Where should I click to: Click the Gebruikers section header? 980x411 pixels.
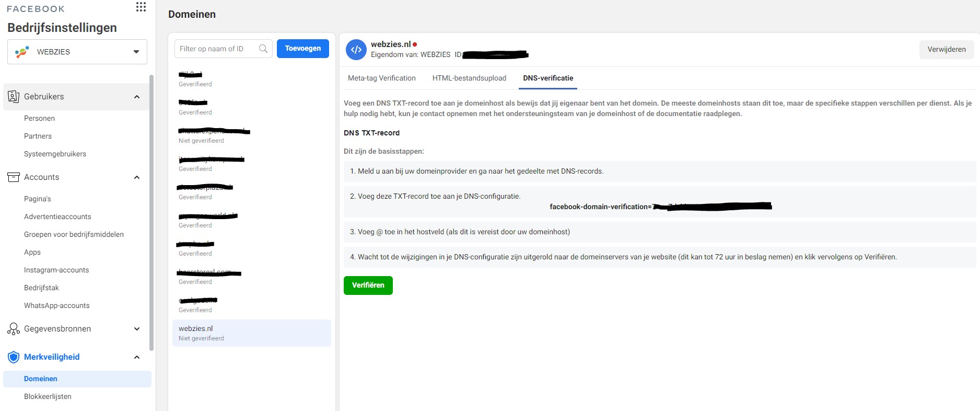pos(76,97)
